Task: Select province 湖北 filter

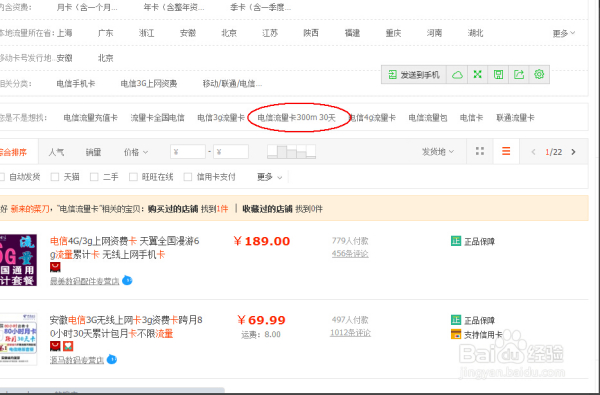Action: point(476,33)
